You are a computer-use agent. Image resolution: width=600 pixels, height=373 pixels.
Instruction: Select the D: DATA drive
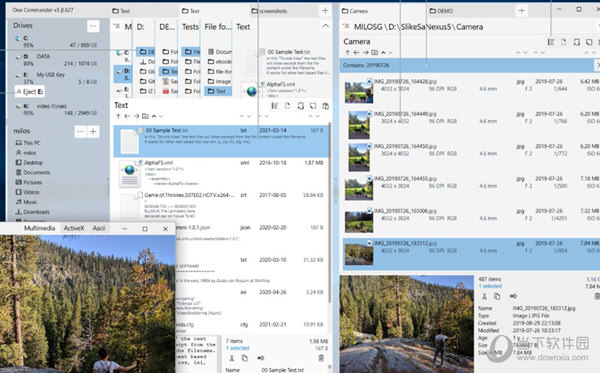point(56,60)
